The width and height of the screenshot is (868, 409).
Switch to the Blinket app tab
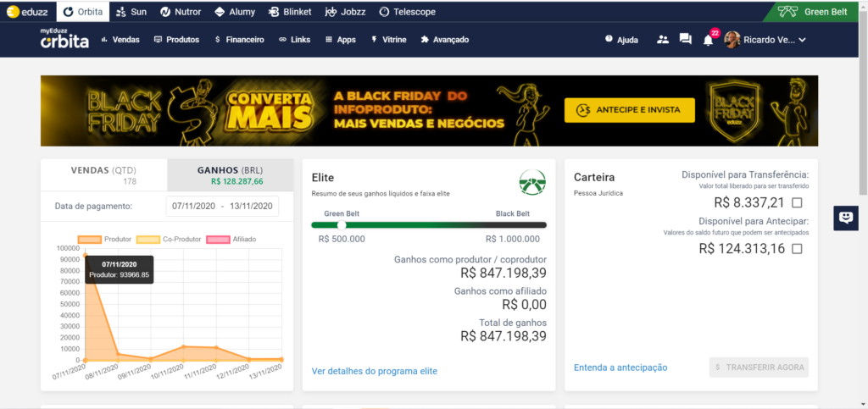pyautogui.click(x=290, y=12)
